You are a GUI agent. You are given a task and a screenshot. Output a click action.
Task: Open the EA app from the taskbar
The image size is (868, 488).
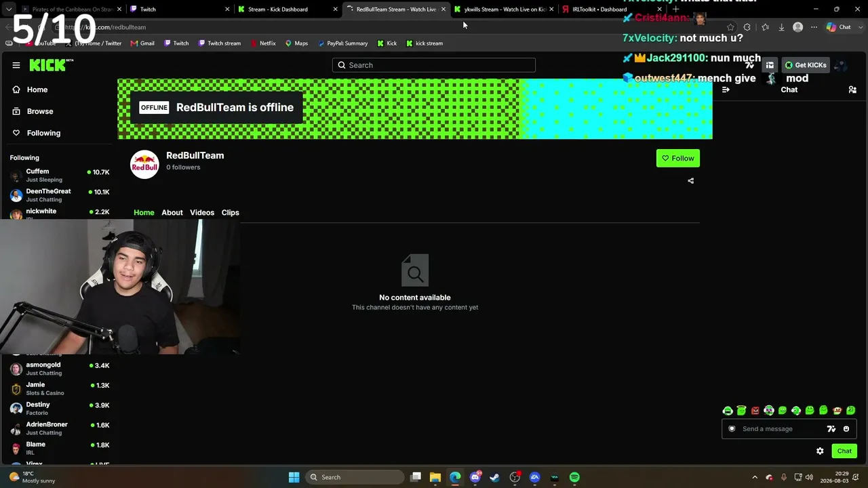tap(535, 477)
